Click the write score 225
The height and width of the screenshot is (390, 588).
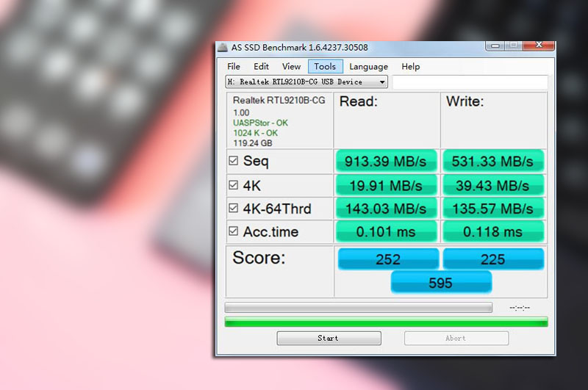point(493,259)
